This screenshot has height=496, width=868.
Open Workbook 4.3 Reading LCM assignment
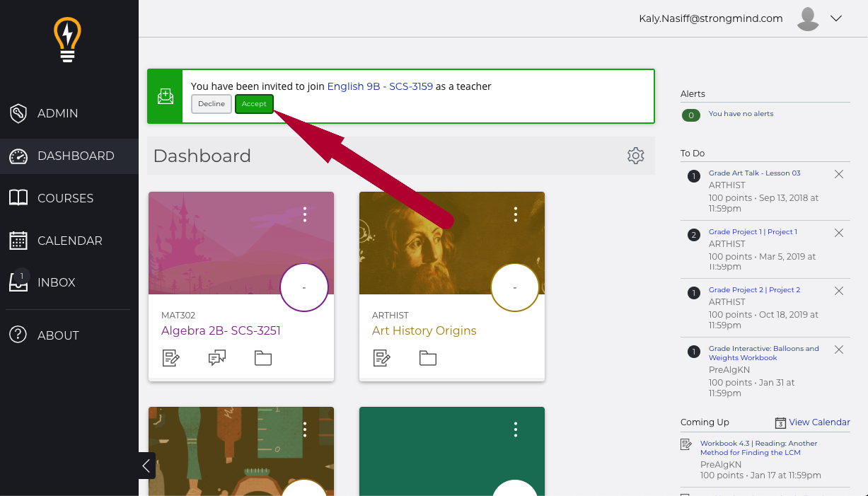click(759, 448)
